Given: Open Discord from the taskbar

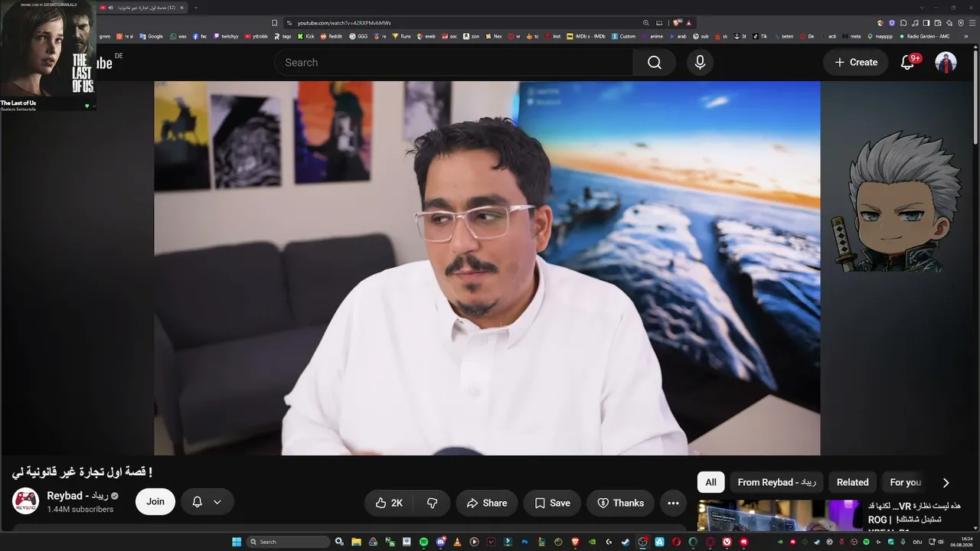Looking at the screenshot, I should [x=441, y=542].
